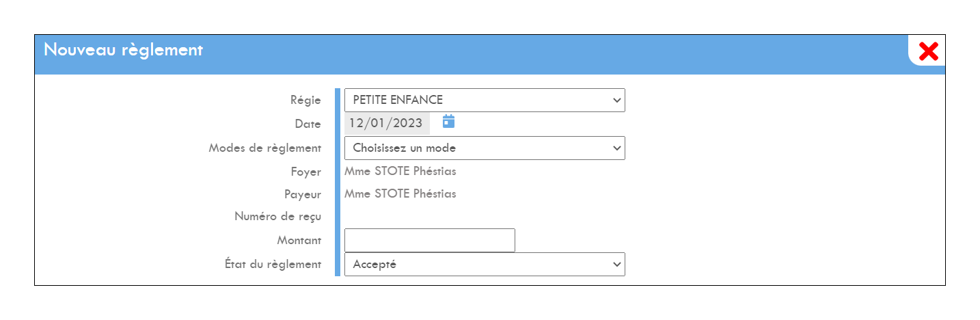Click the État du règlement label
This screenshot has width=980, height=320.
click(273, 264)
